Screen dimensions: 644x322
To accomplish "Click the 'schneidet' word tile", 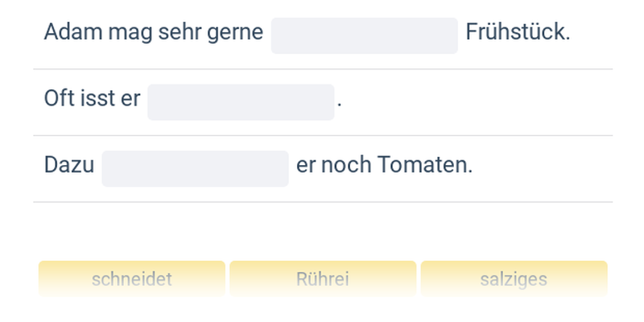I will (131, 279).
